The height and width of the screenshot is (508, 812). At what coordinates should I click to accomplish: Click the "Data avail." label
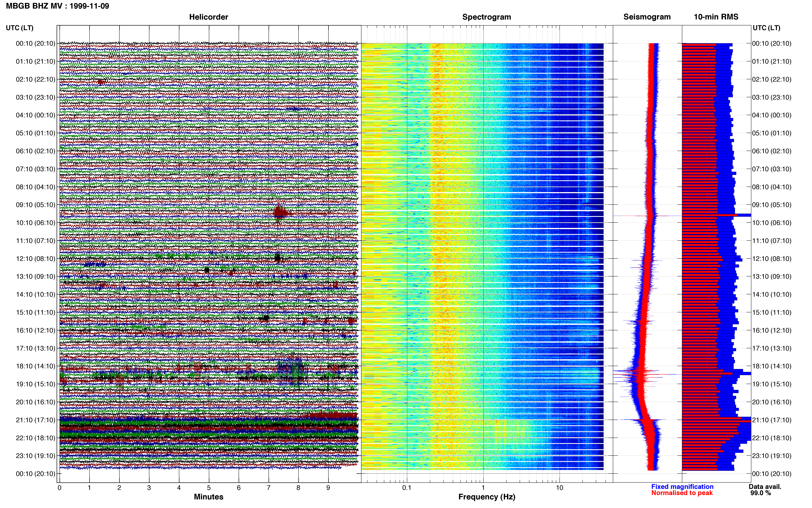(765, 486)
